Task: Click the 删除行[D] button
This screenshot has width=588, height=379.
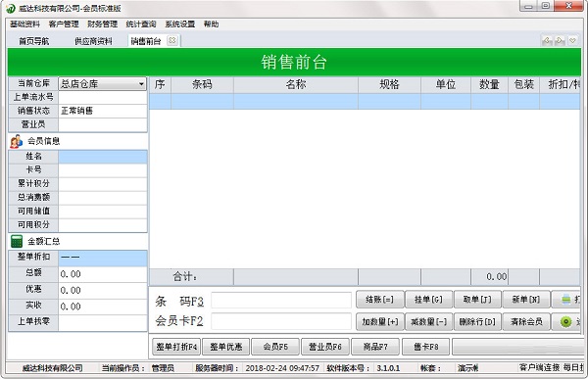Action: (x=477, y=321)
